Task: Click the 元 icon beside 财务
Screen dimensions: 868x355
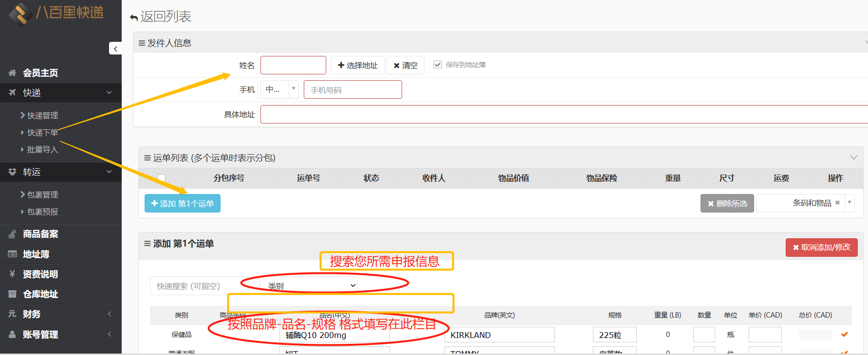Action: [x=12, y=314]
